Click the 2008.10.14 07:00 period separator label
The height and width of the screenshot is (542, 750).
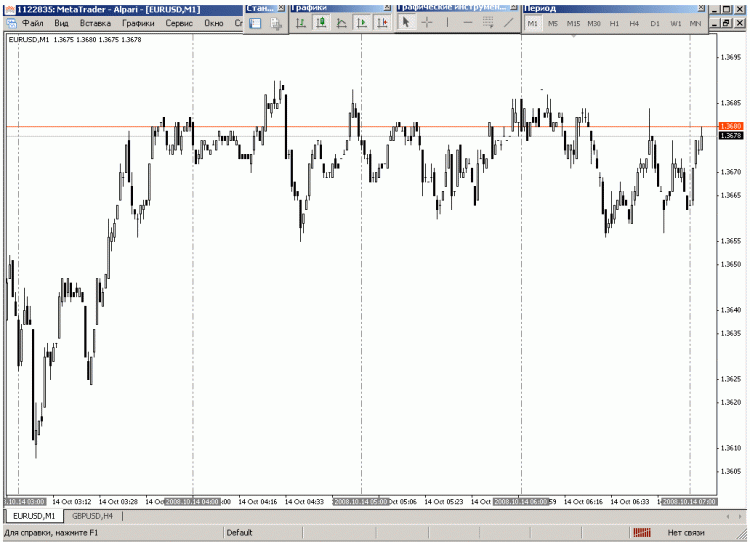[x=689, y=502]
